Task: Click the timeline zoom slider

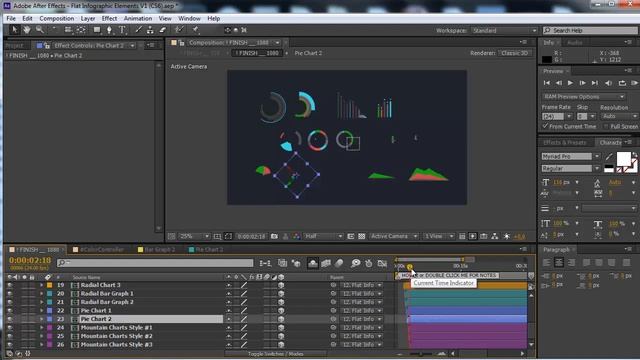Action: (420, 354)
